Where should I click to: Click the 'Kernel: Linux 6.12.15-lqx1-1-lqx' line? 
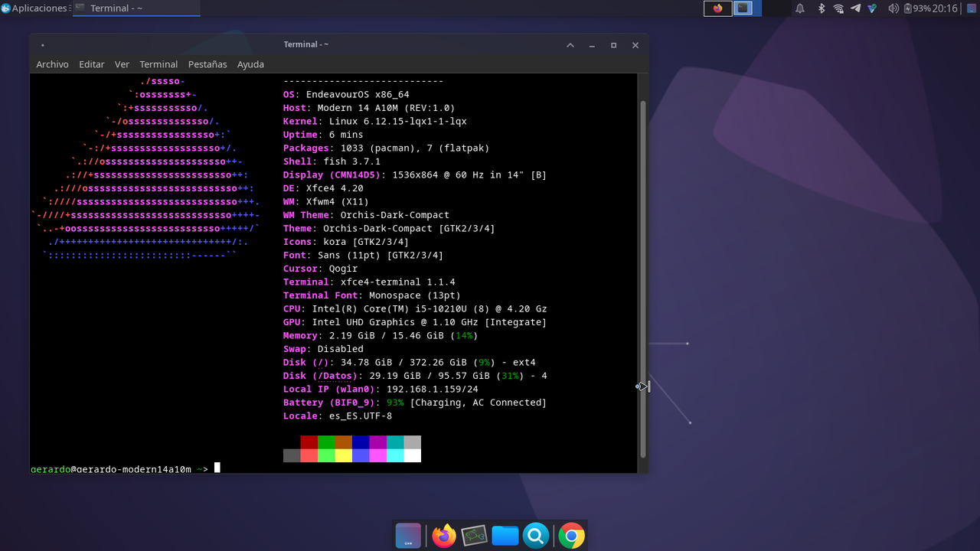[x=375, y=122]
